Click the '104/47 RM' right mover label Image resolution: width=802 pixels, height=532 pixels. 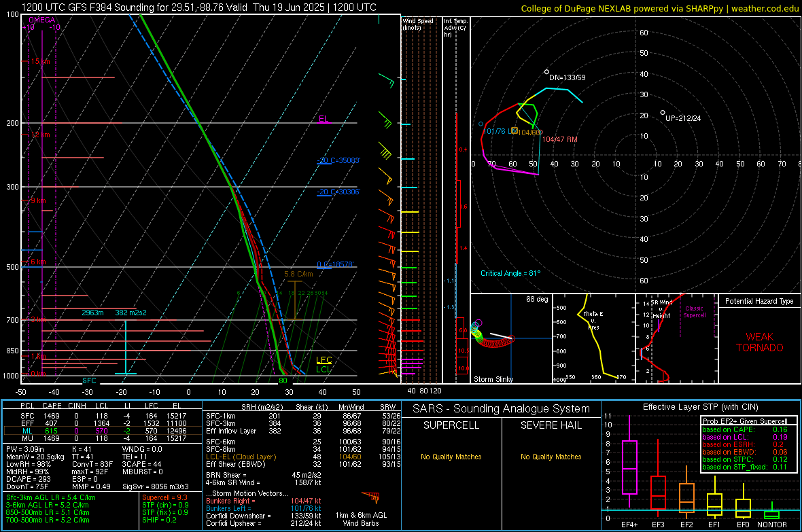559,139
